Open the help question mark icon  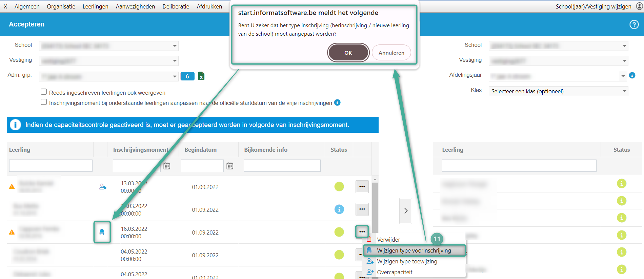[634, 24]
